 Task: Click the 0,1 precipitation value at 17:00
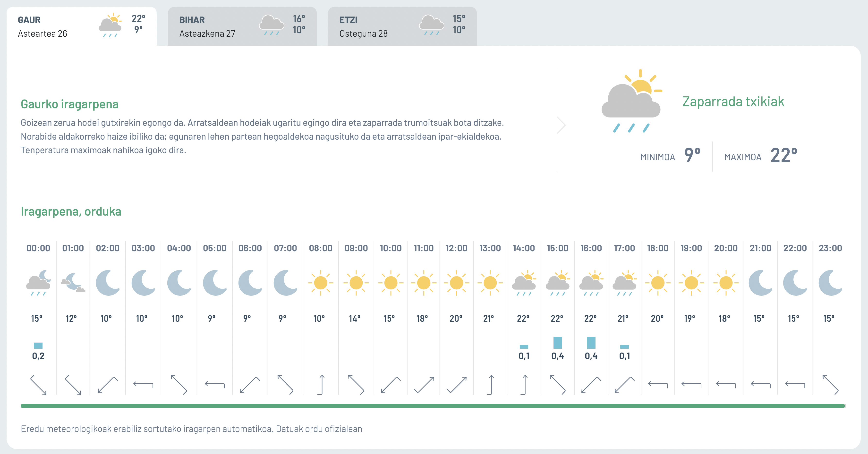(x=624, y=356)
